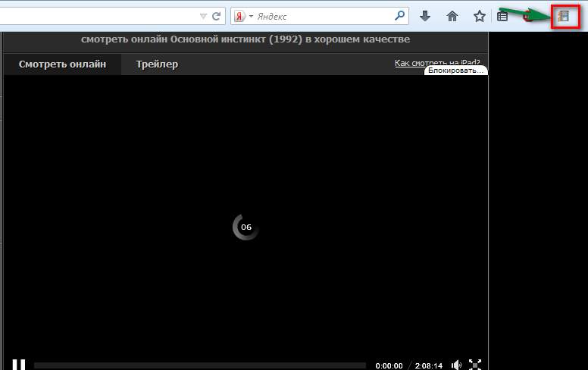
Task: Click the loading spinner in the video
Action: tap(246, 227)
